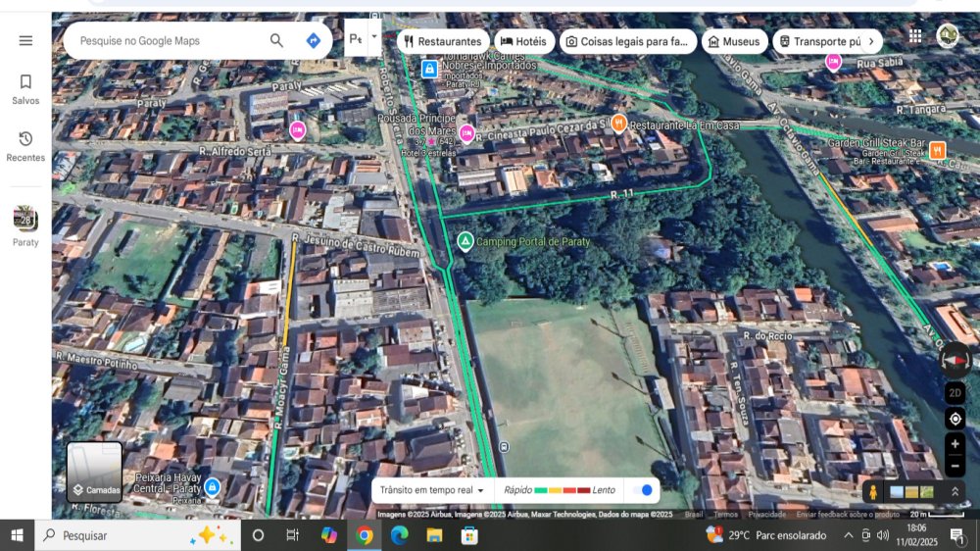This screenshot has width=980, height=551.
Task: Select the Restaurantes category chip
Action: (442, 41)
